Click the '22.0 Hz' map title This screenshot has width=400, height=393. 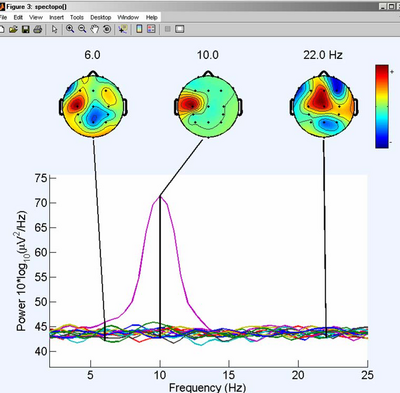pos(323,55)
